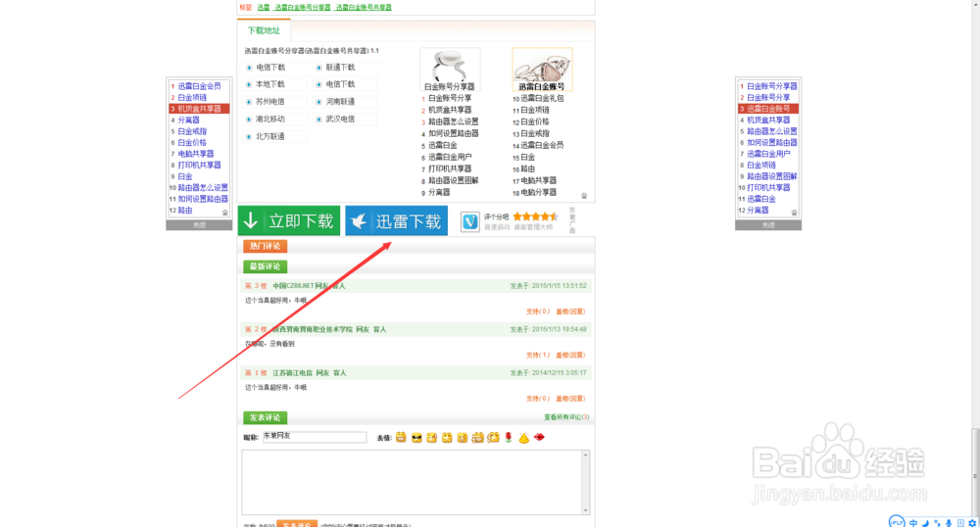Open highlighted 迅雷白金账号 in right panel
980x527 pixels.
768,109
